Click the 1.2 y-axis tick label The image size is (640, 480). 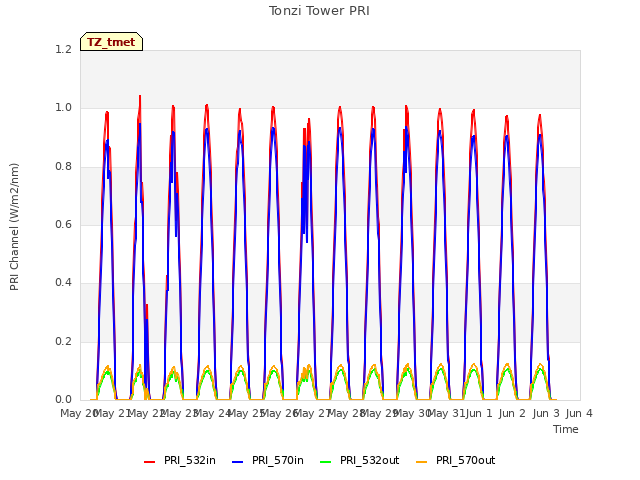point(63,50)
